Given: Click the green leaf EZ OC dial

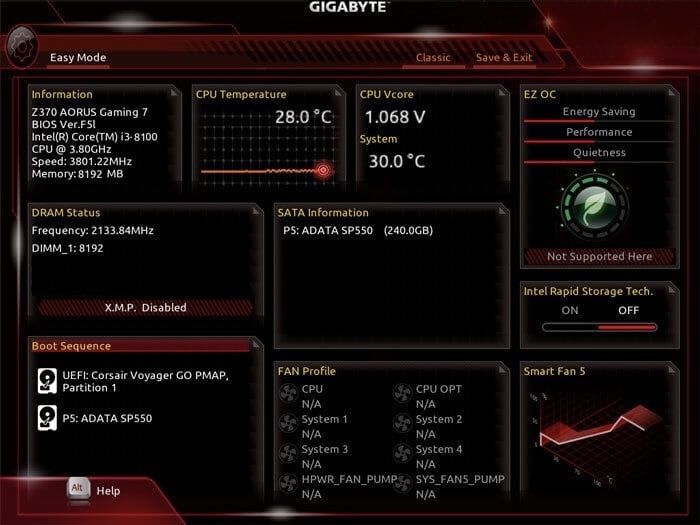Looking at the screenshot, I should coord(594,207).
